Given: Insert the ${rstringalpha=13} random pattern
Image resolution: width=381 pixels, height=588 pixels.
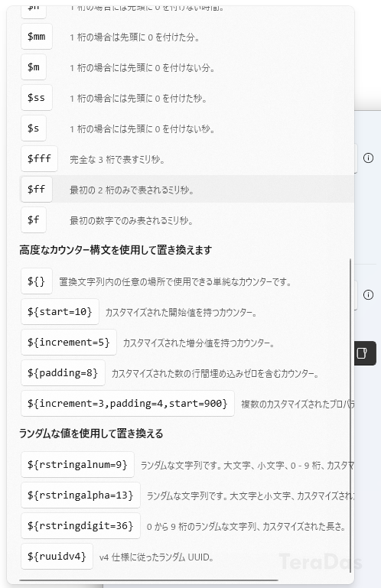Looking at the screenshot, I should [80, 495].
